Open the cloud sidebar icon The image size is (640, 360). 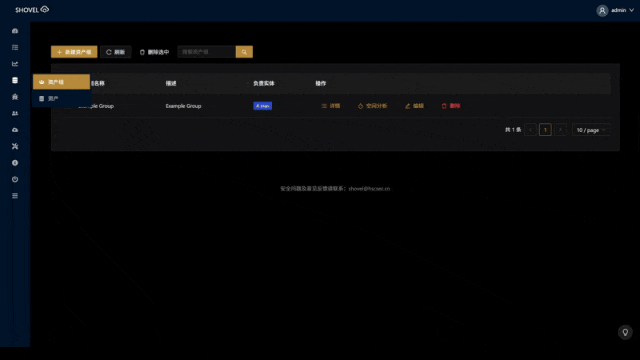(15, 130)
